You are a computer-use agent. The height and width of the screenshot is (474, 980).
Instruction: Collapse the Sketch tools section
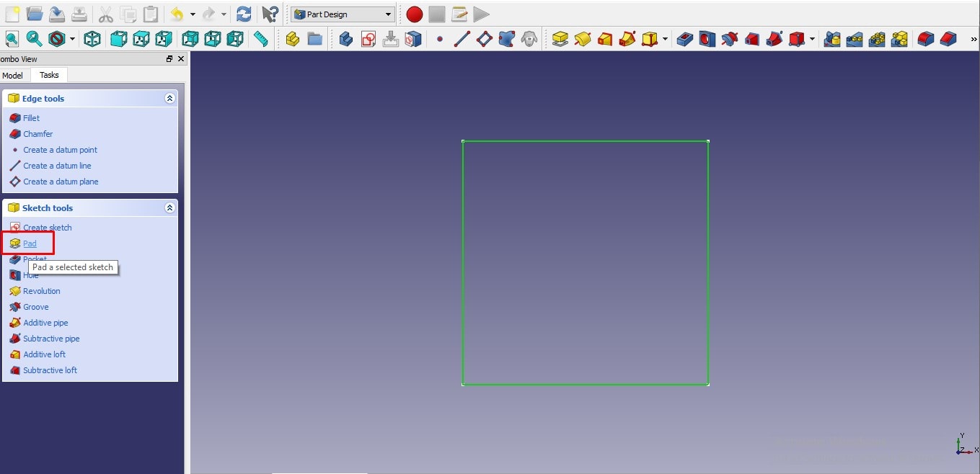click(x=170, y=208)
